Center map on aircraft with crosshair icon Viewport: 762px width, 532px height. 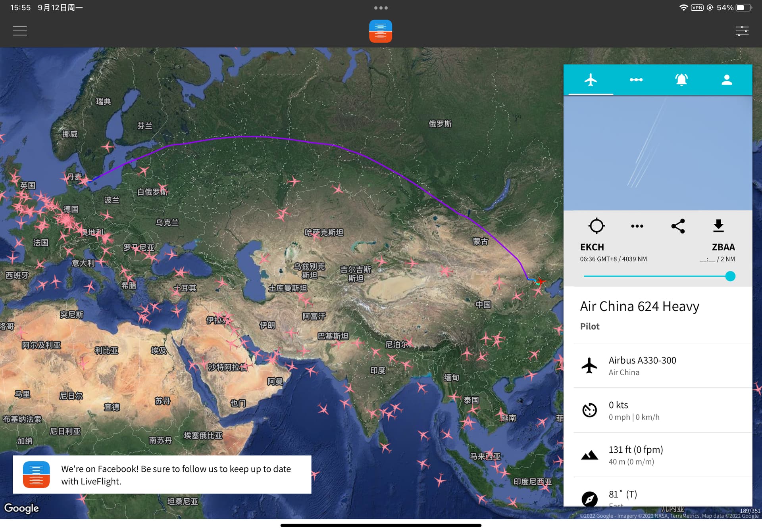[596, 226]
